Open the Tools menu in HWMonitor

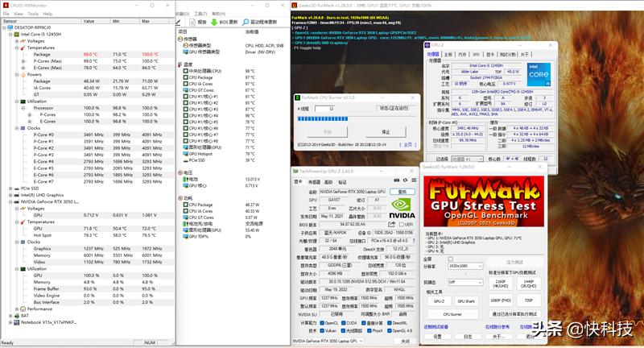click(x=33, y=14)
